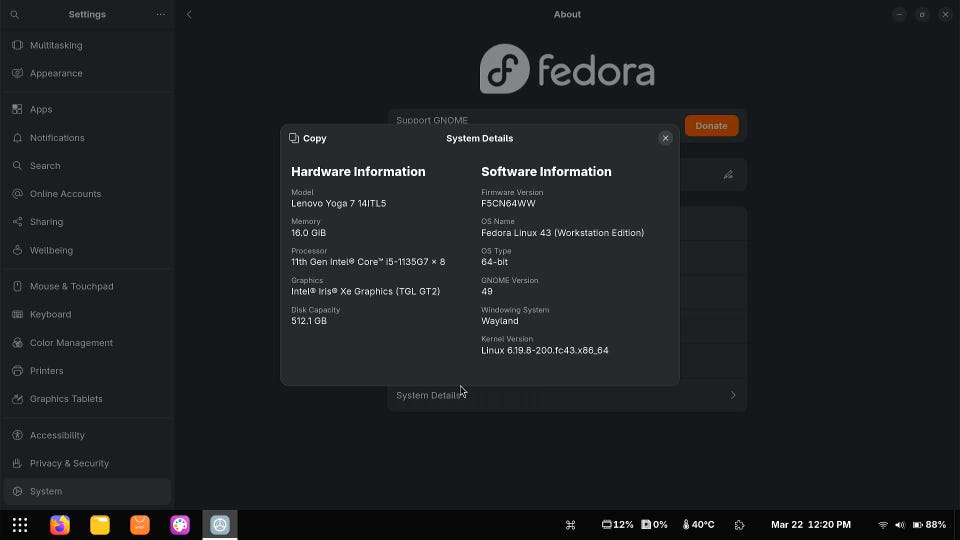Click the Privacy & Security hand icon
Viewport: 960px width, 540px height.
click(x=17, y=463)
